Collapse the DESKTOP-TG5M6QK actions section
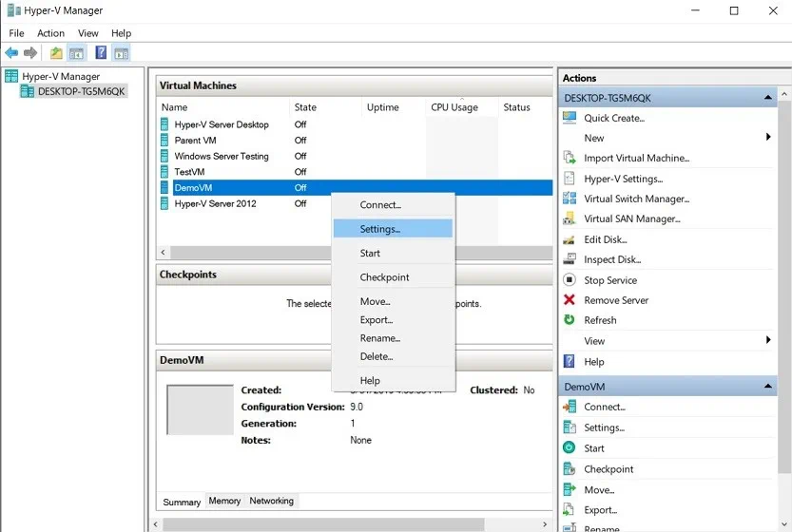792x532 pixels. pos(768,98)
